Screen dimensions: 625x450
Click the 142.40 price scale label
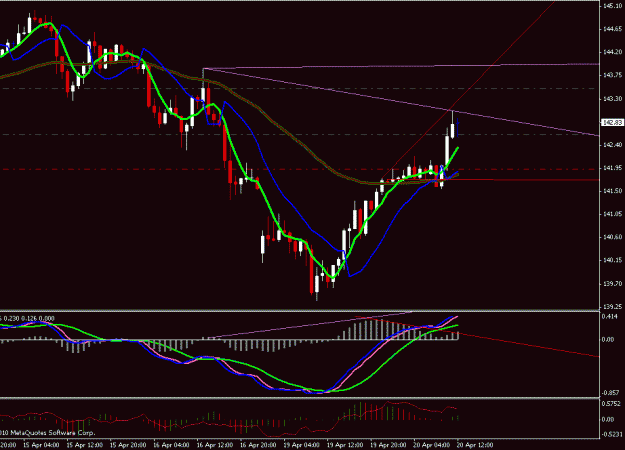pyautogui.click(x=613, y=145)
